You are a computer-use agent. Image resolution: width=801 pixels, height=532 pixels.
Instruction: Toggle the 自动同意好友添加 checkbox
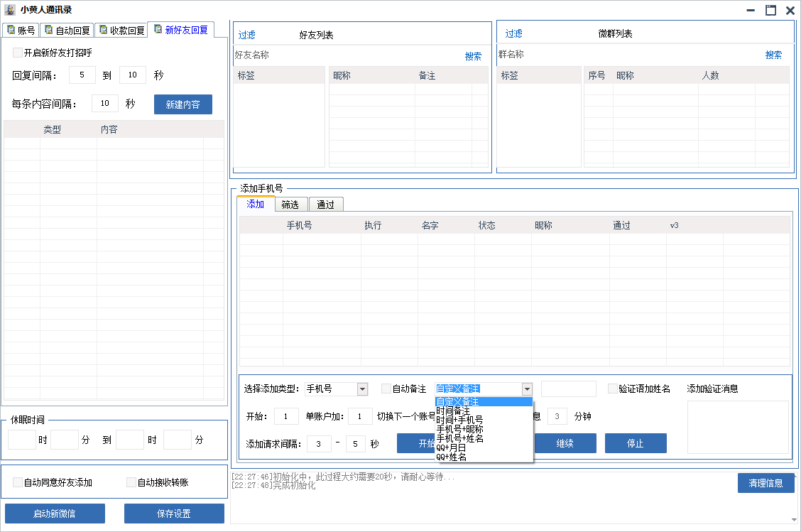(18, 482)
